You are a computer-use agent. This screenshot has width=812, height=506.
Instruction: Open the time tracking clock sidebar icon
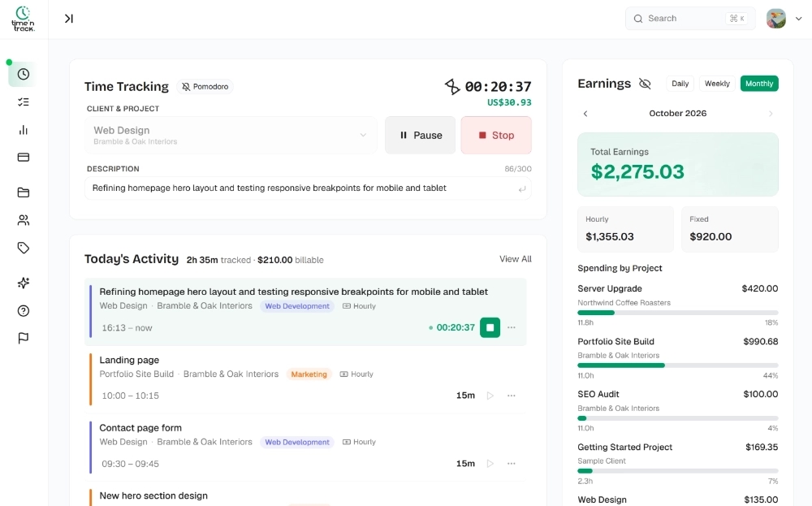(x=24, y=74)
